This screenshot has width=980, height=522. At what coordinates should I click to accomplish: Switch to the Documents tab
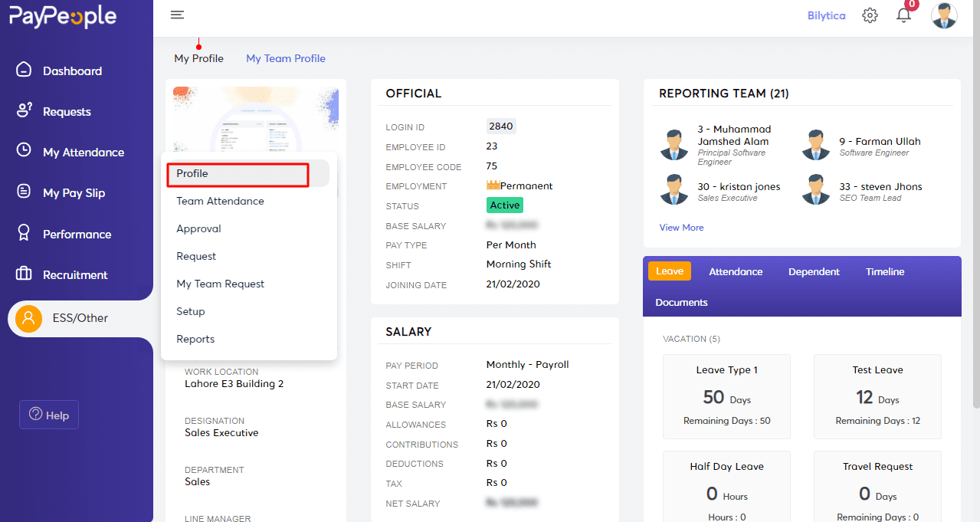tap(680, 302)
